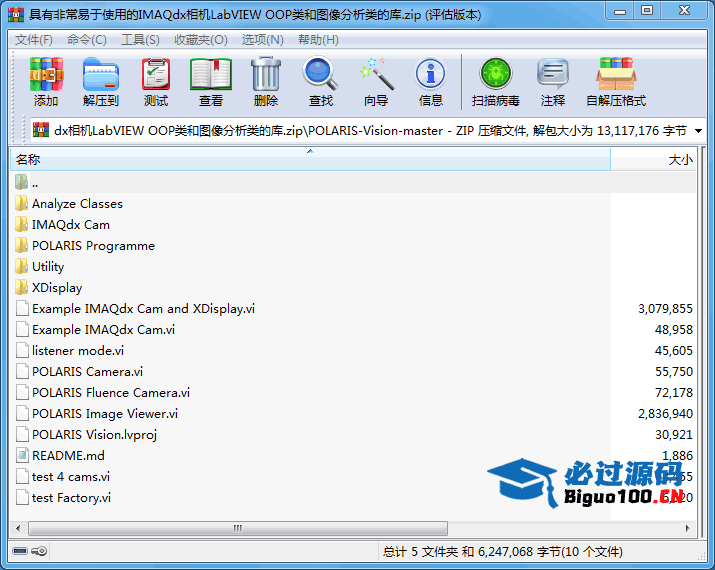Select the README.md file
This screenshot has width=715, height=570.
coord(68,456)
